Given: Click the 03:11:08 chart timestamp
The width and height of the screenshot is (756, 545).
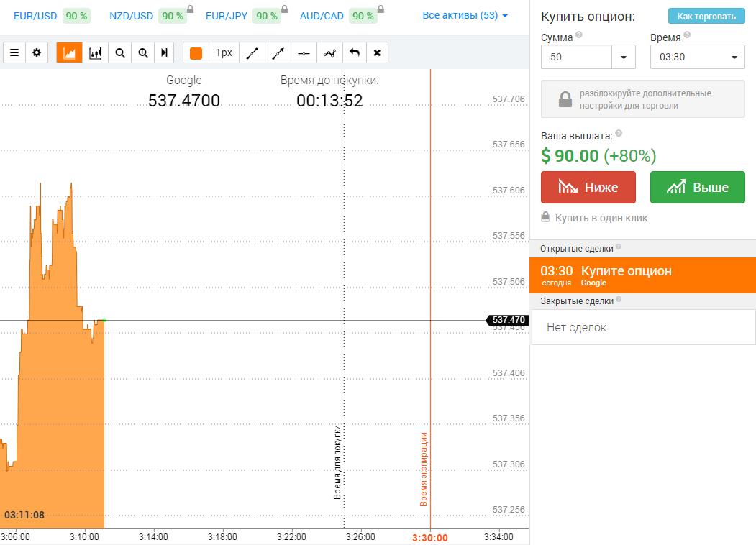Looking at the screenshot, I should pyautogui.click(x=24, y=515).
